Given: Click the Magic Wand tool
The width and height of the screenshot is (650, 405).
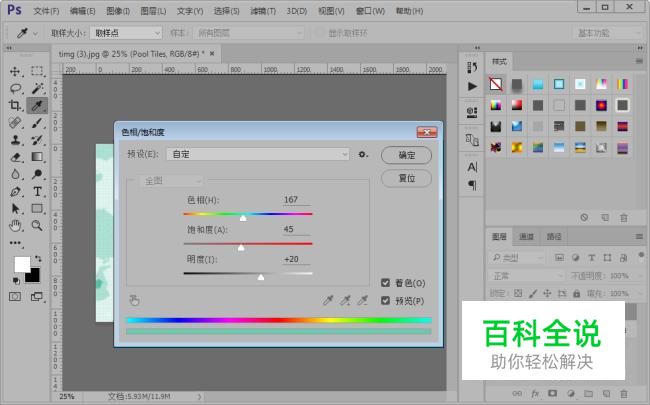Looking at the screenshot, I should tap(36, 88).
